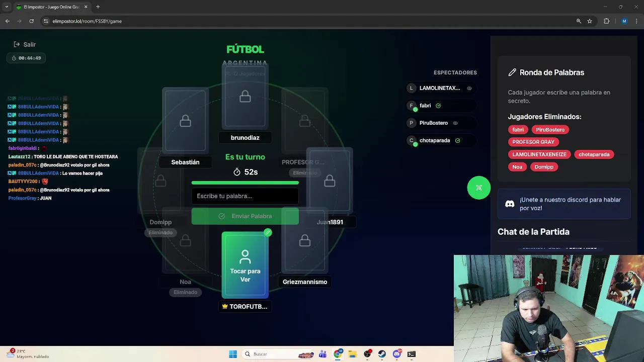Click spectator LAMOLINETAX... in the list

[441, 88]
